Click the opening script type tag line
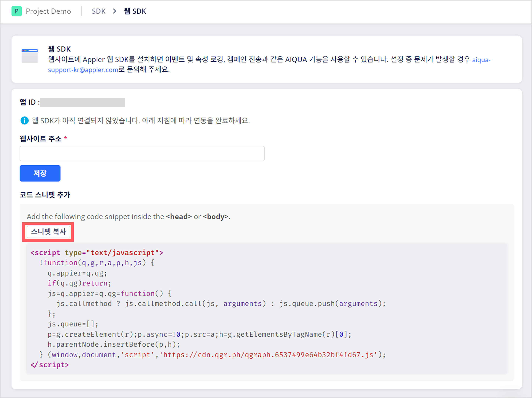532x398 pixels. [97, 253]
